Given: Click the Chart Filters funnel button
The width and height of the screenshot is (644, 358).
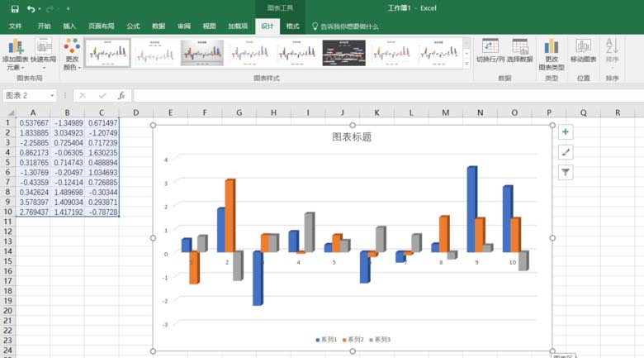Looking at the screenshot, I should click(566, 172).
